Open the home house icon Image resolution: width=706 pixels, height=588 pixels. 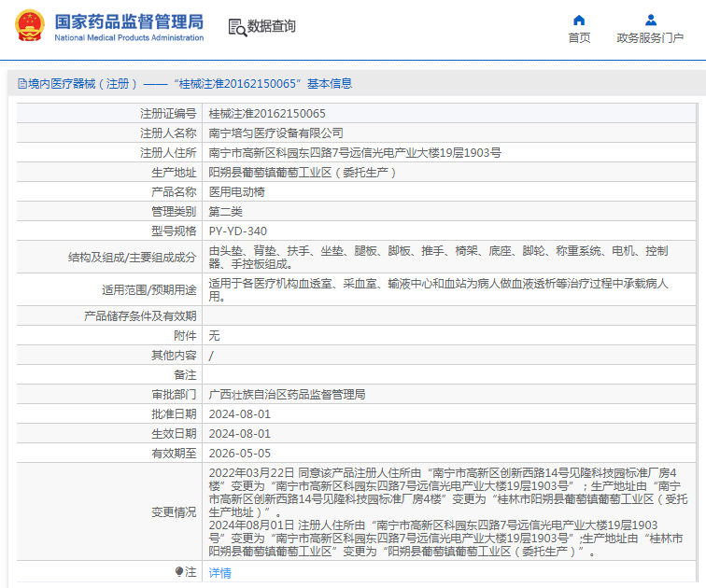[579, 21]
